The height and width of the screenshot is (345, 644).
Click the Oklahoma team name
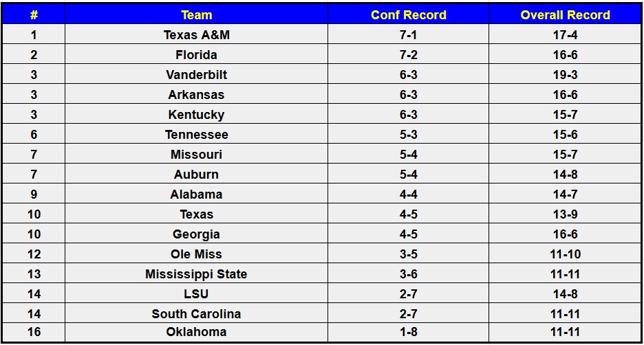(x=196, y=333)
